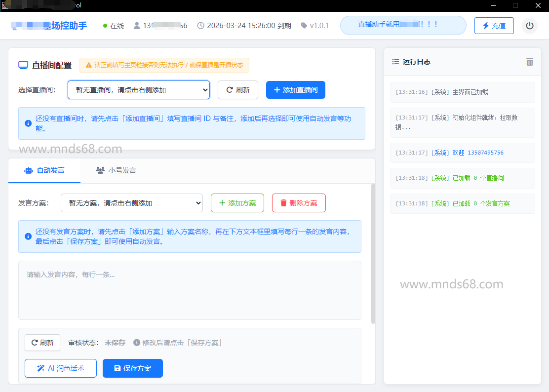Click the 保存方案 button
The height and width of the screenshot is (392, 549).
coord(132,368)
